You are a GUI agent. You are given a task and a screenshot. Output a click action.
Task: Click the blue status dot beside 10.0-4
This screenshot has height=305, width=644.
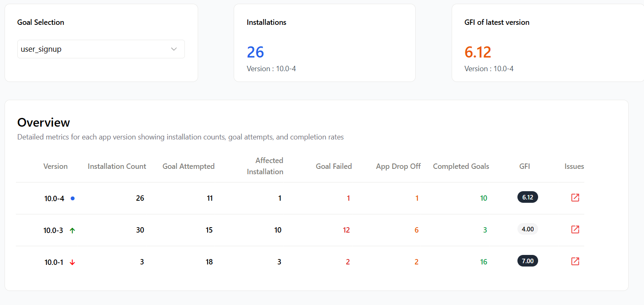(72, 198)
